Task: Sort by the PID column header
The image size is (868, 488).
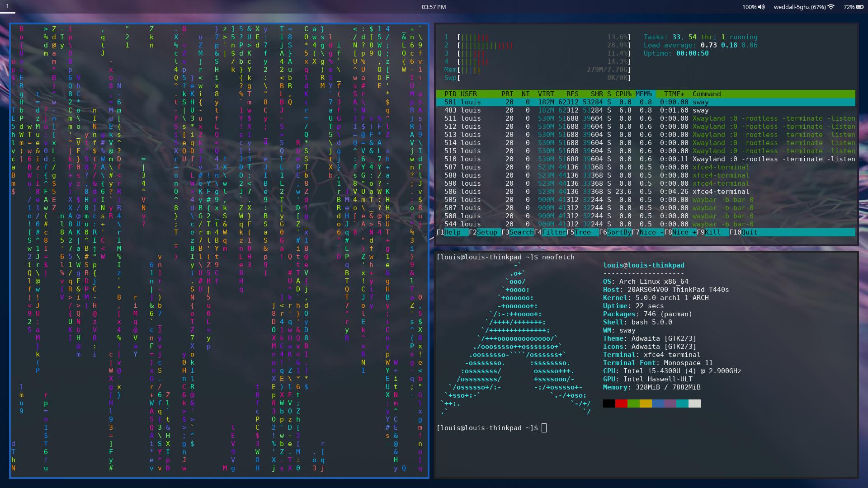Action: (x=450, y=94)
